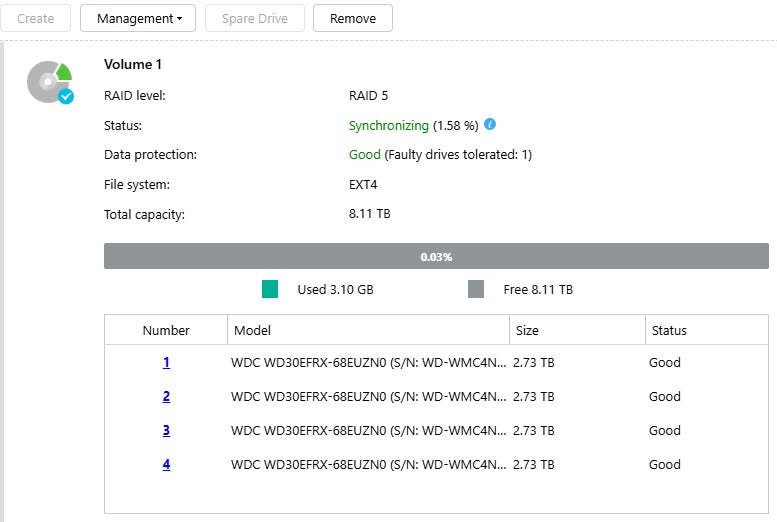This screenshot has width=777, height=522.
Task: Click the RAID level: label
Action: (135, 96)
